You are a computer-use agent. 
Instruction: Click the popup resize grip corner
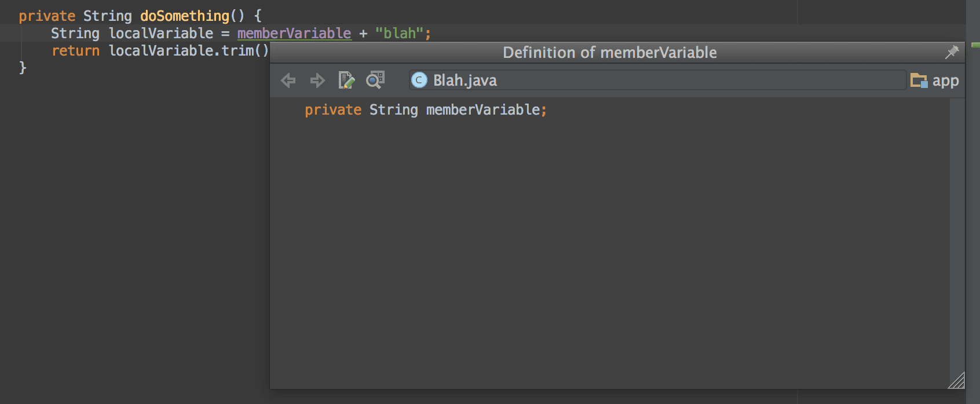tap(956, 380)
